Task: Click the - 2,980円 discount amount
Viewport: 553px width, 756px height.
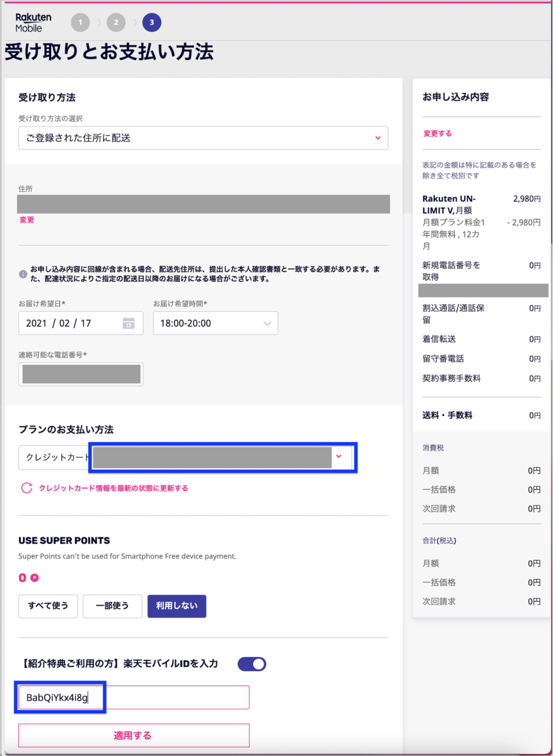Action: (523, 222)
